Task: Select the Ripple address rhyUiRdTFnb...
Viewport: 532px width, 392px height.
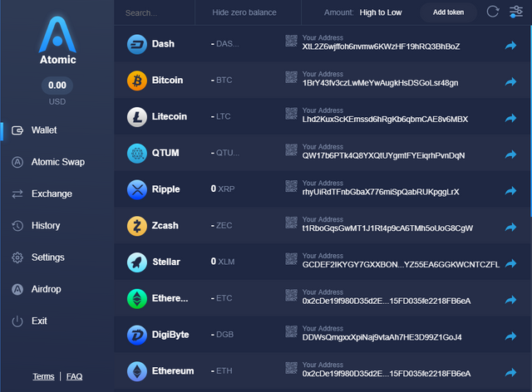Action: [381, 193]
